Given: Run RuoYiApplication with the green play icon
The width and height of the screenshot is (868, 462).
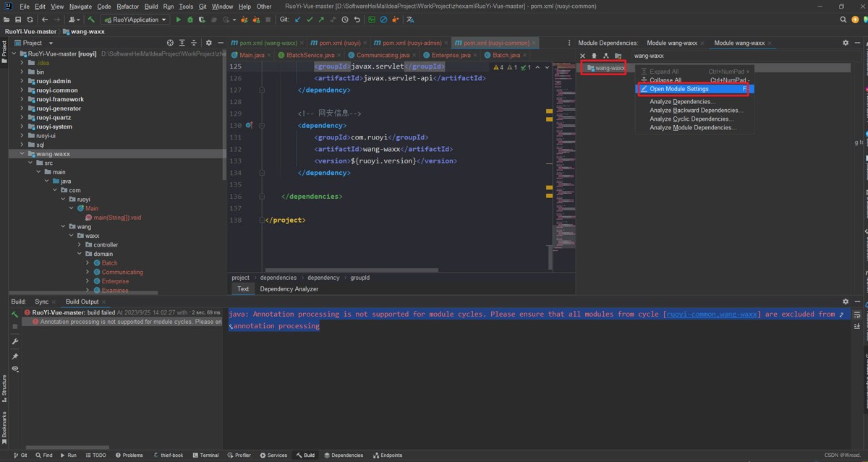Looking at the screenshot, I should [179, 20].
